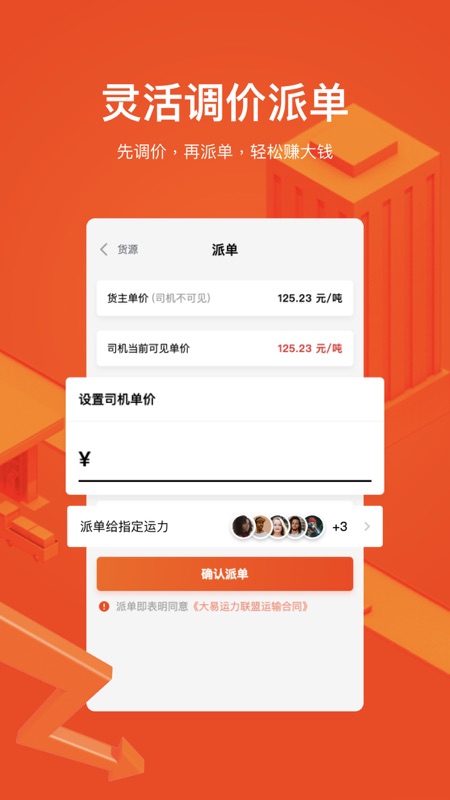The image size is (450, 800).
Task: Select the avatar with dark curly hair
Action: point(243,527)
